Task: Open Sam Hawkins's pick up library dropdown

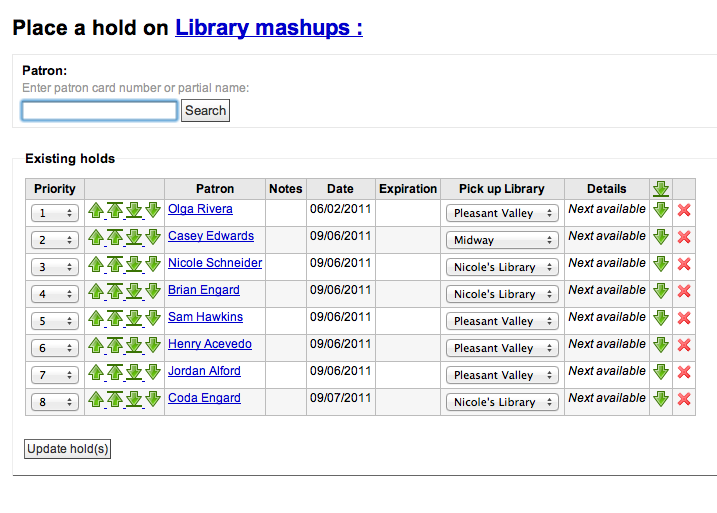Action: click(502, 321)
